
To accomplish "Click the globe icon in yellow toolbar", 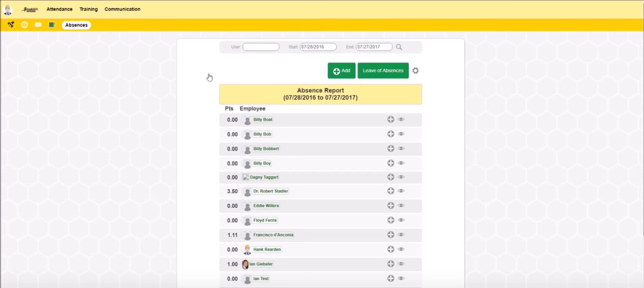I will click(24, 25).
